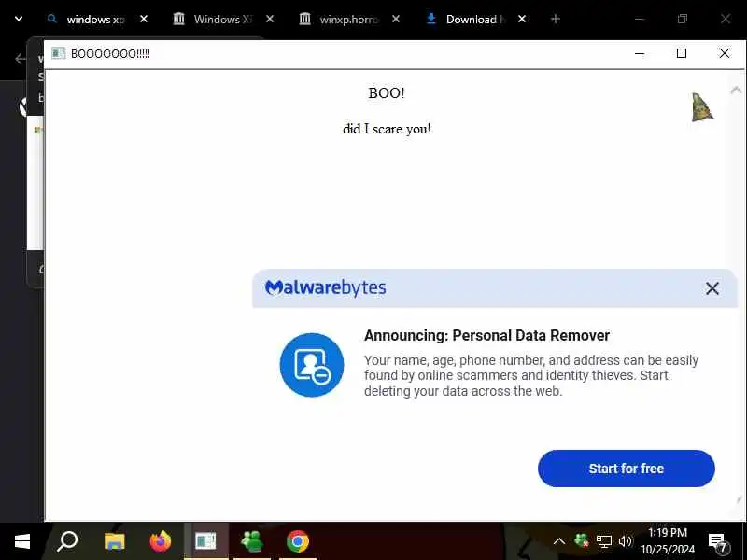This screenshot has width=747, height=560.
Task: Open a new browser tab with plus
Action: click(x=555, y=19)
